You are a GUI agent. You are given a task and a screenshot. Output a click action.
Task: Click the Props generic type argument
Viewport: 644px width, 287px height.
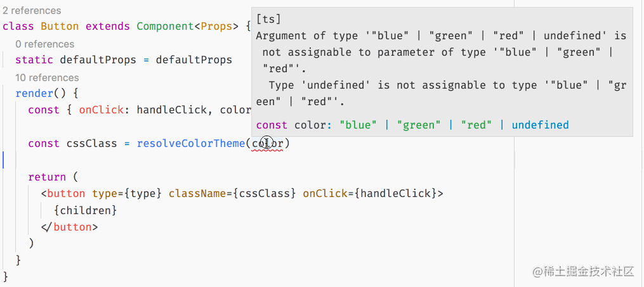click(x=216, y=27)
